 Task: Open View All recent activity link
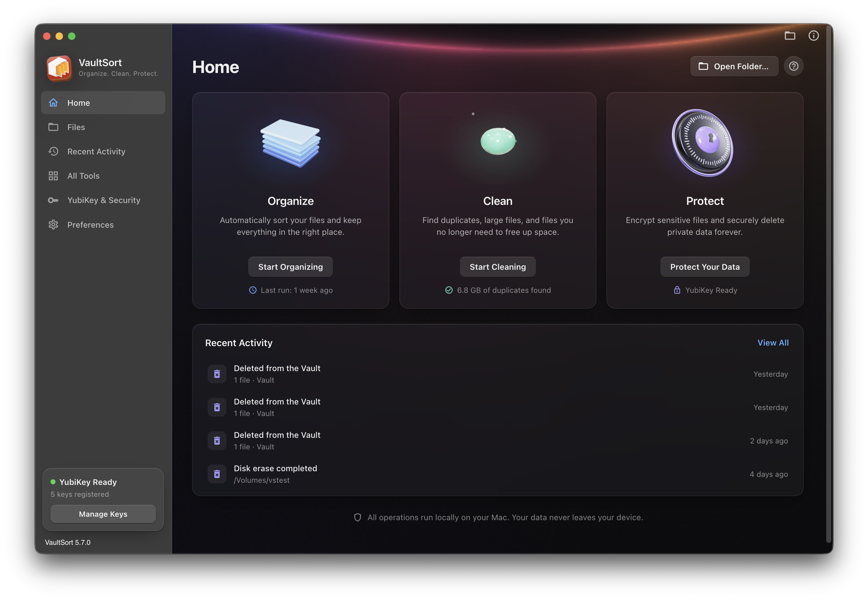click(773, 342)
